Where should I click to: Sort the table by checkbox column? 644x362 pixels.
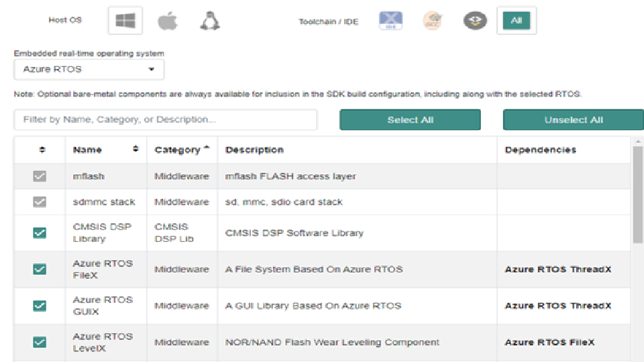click(x=40, y=150)
